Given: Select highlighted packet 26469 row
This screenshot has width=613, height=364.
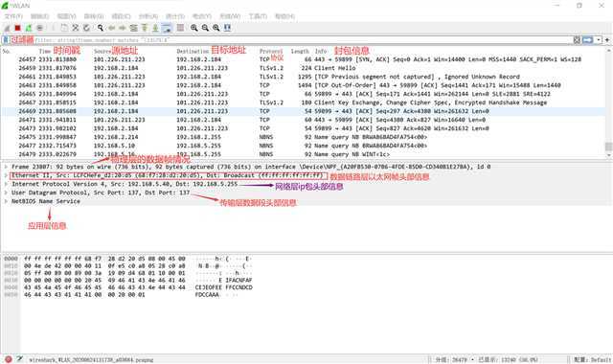Looking at the screenshot, I should [303, 111].
